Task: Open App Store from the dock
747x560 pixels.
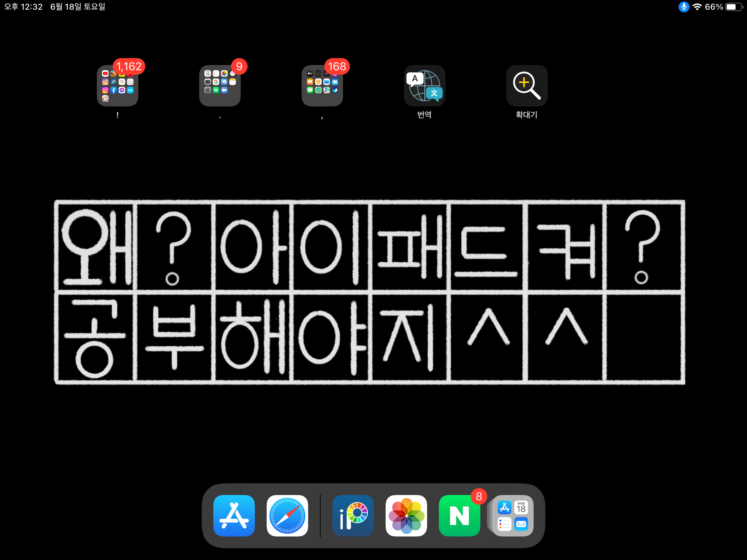Action: [x=234, y=516]
